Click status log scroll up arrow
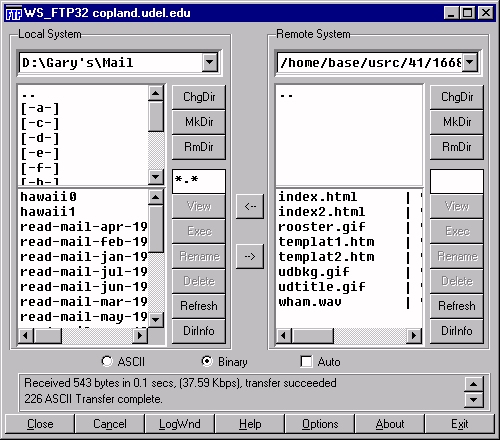Screen dimensions: 500x440 [473, 384]
